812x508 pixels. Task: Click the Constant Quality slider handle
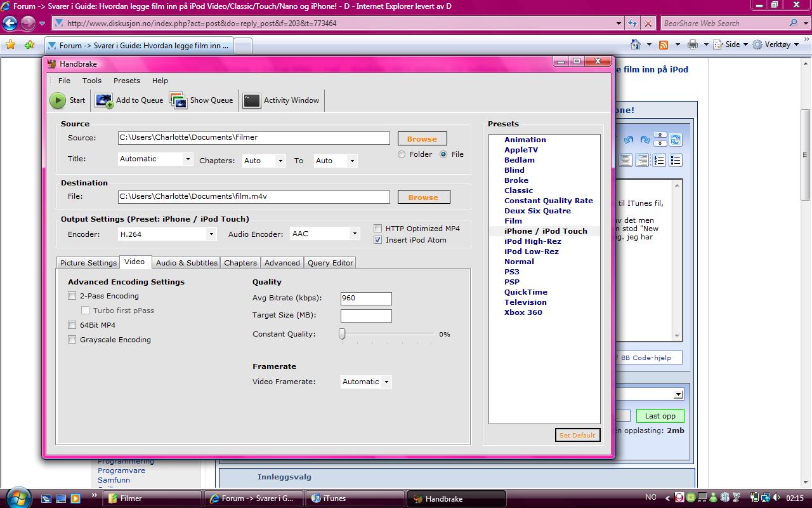(342, 334)
